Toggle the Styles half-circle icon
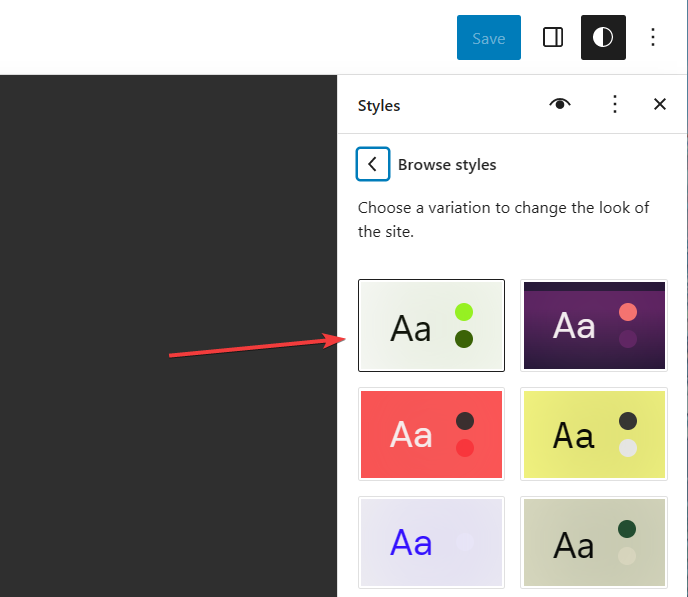Screen dimensions: 688x597 (x=603, y=38)
